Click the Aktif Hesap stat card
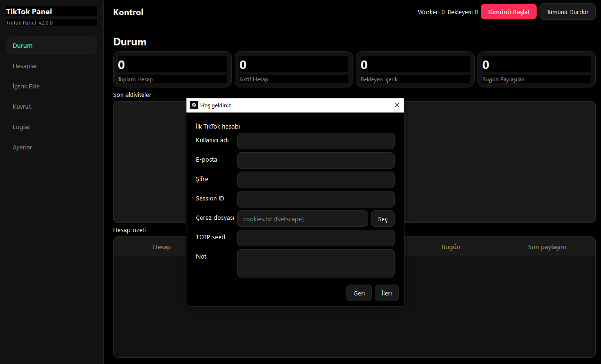The width and height of the screenshot is (601, 364). pyautogui.click(x=294, y=69)
